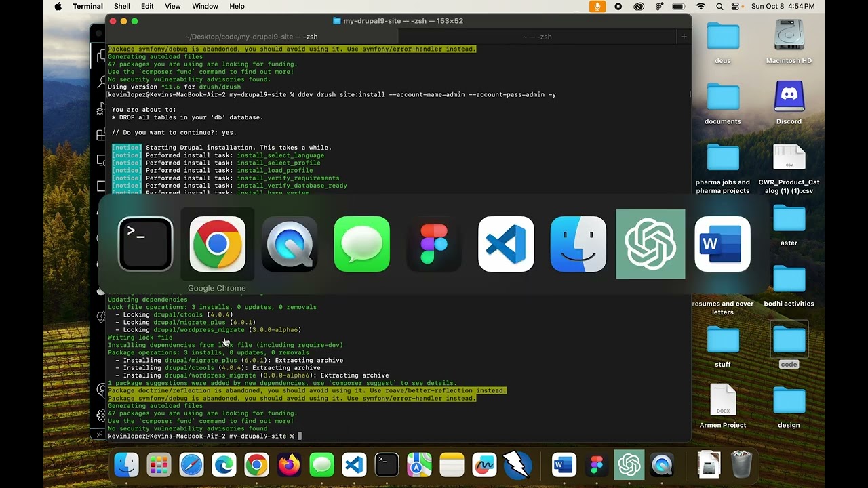Click 'No security vulnerability advisories found' last line
Viewport: 868px width, 488px height.
[x=188, y=428]
